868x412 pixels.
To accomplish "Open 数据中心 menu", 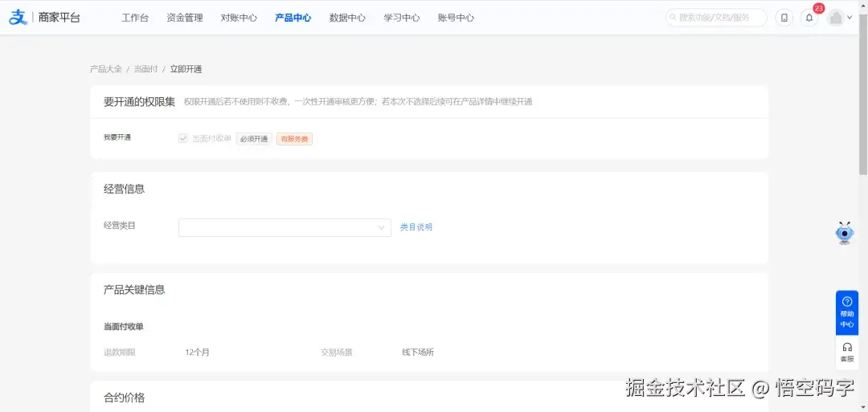I will click(x=348, y=18).
